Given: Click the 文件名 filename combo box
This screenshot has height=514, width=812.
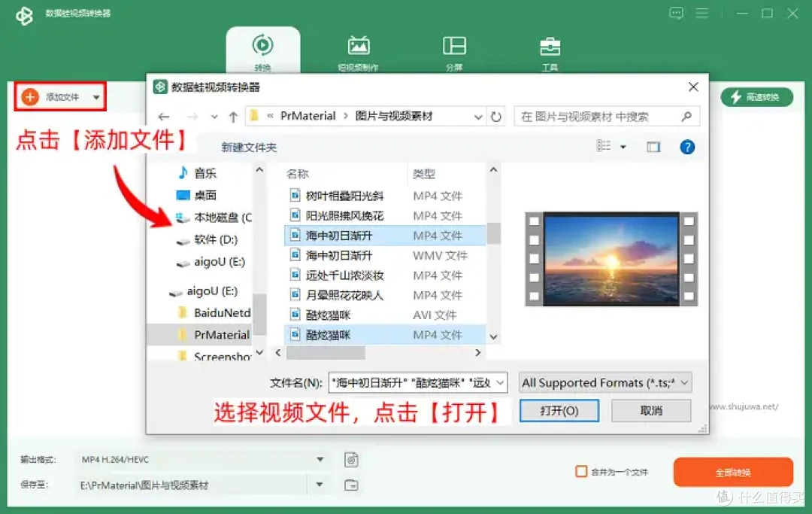Looking at the screenshot, I should pyautogui.click(x=417, y=383).
